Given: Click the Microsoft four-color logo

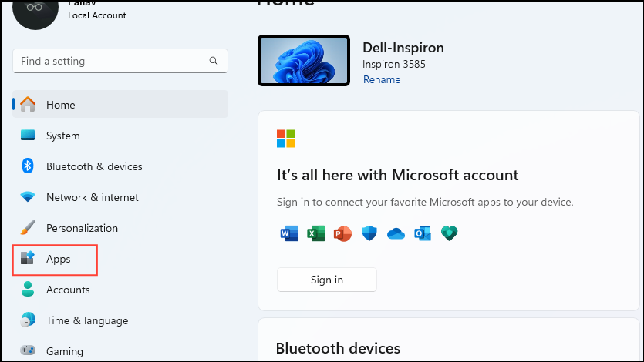Looking at the screenshot, I should pyautogui.click(x=286, y=139).
